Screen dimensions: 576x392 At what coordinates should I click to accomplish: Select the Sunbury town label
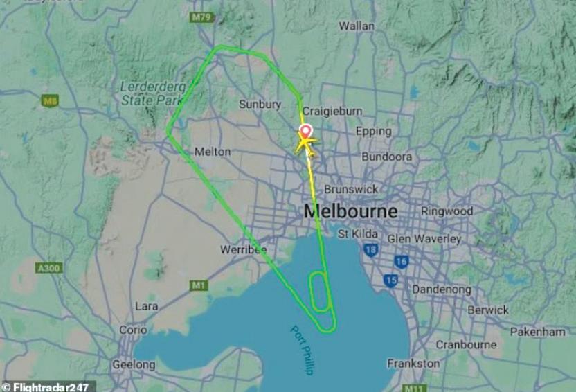[x=260, y=105]
